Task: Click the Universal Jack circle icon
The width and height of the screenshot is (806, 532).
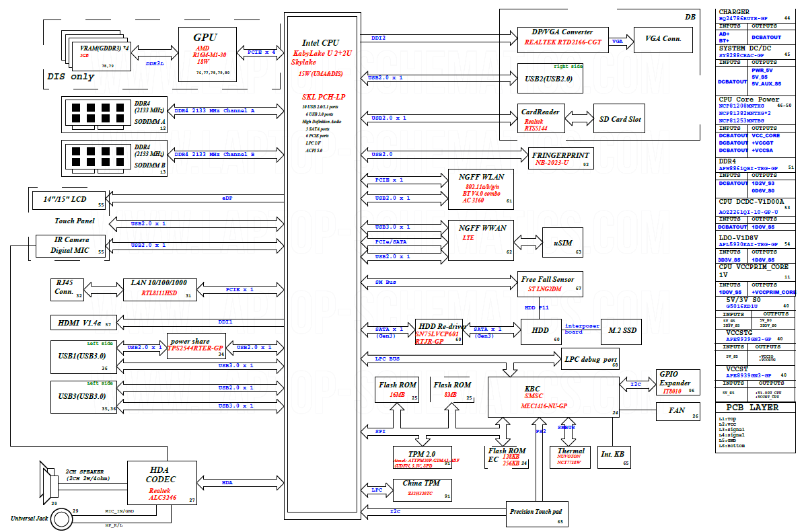Action: 62,519
